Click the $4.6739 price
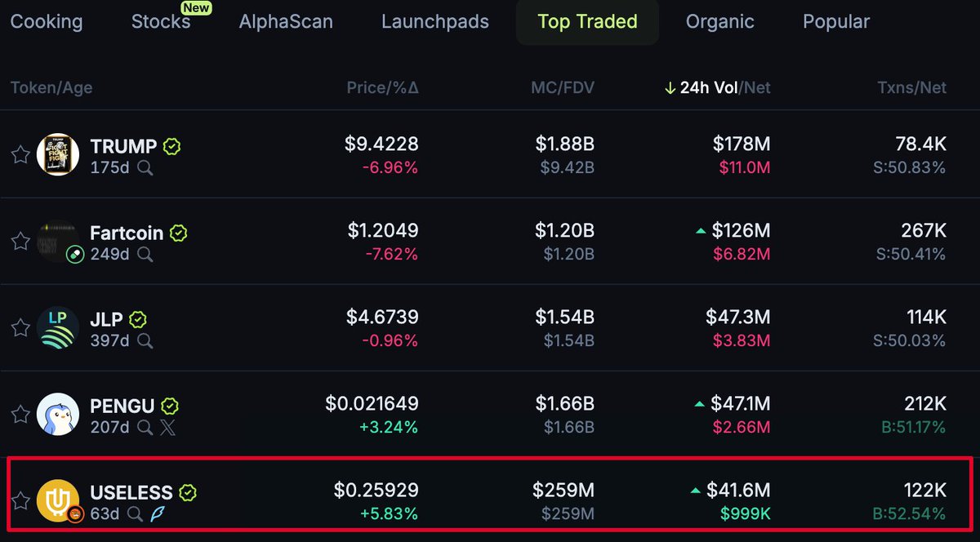Image resolution: width=980 pixels, height=542 pixels. tap(382, 318)
